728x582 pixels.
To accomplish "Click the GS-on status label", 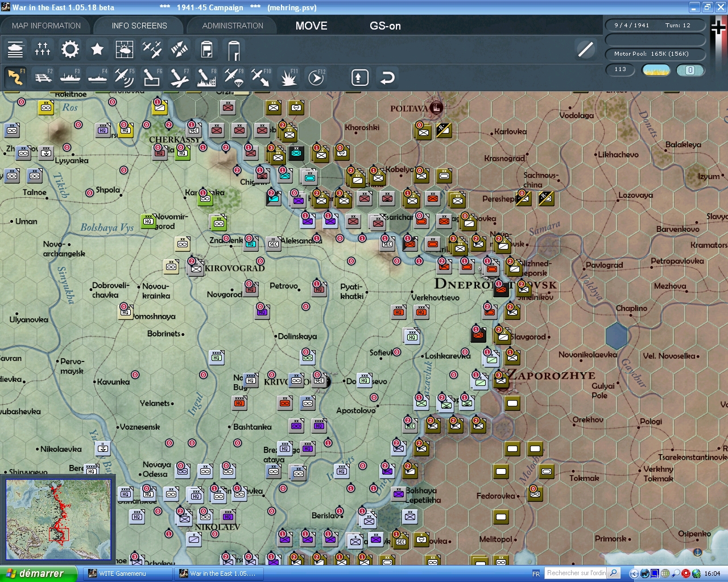I will (385, 26).
